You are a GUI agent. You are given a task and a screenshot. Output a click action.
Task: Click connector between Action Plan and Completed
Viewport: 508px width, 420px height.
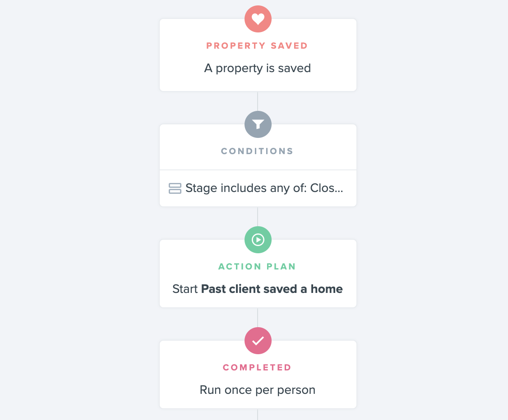tap(258, 317)
